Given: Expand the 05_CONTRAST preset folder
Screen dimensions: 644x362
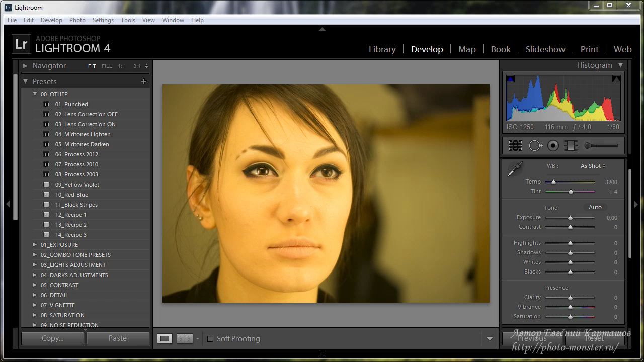Looking at the screenshot, I should (x=35, y=285).
